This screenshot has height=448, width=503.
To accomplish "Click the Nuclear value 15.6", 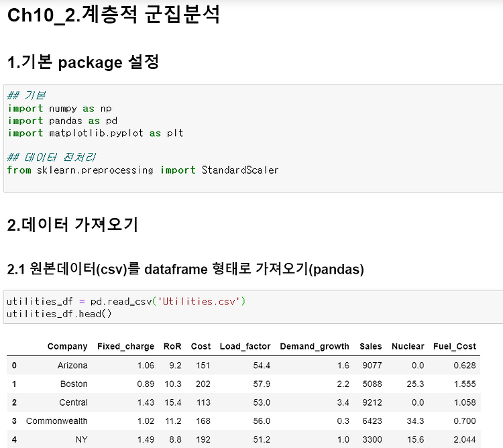I will (x=415, y=439).
